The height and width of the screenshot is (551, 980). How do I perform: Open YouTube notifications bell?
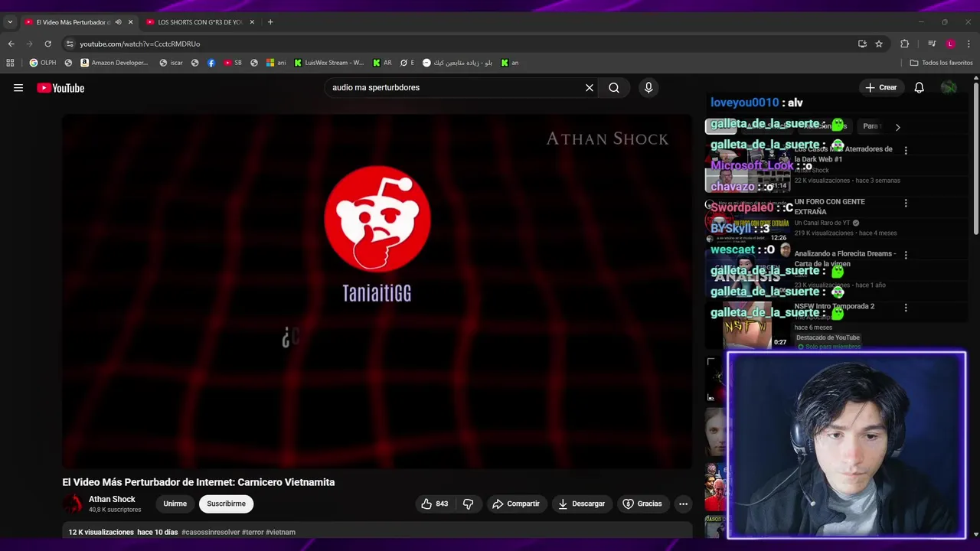(919, 88)
